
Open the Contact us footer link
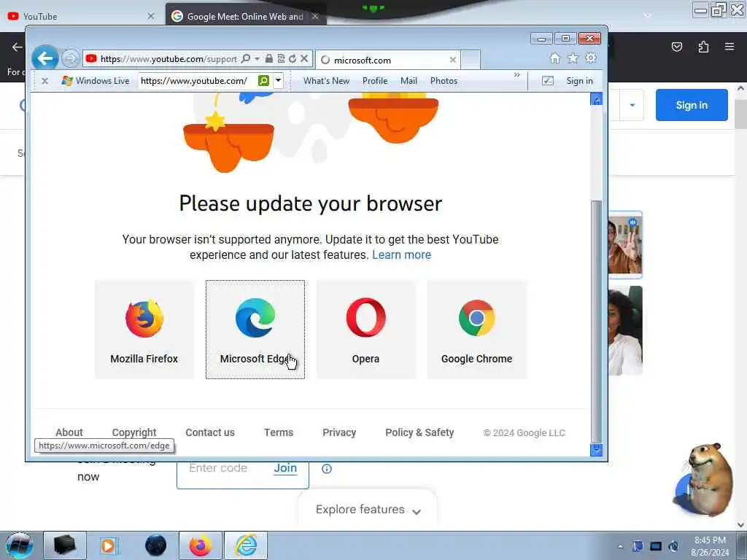tap(210, 432)
